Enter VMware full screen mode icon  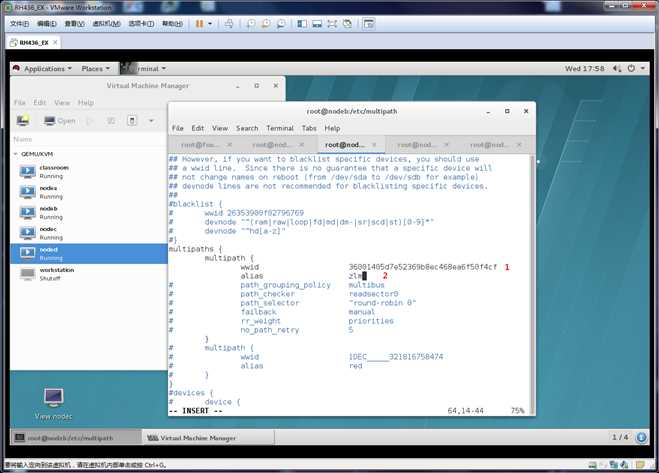click(x=332, y=24)
